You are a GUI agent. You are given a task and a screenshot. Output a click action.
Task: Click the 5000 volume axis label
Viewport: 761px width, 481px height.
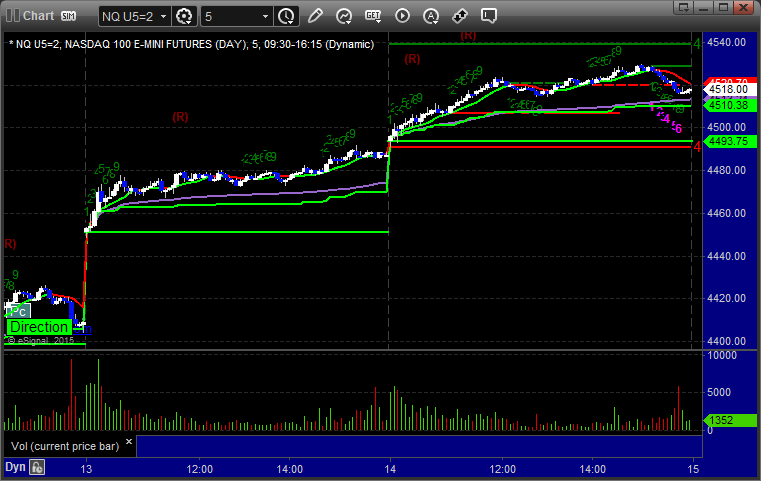pyautogui.click(x=719, y=392)
